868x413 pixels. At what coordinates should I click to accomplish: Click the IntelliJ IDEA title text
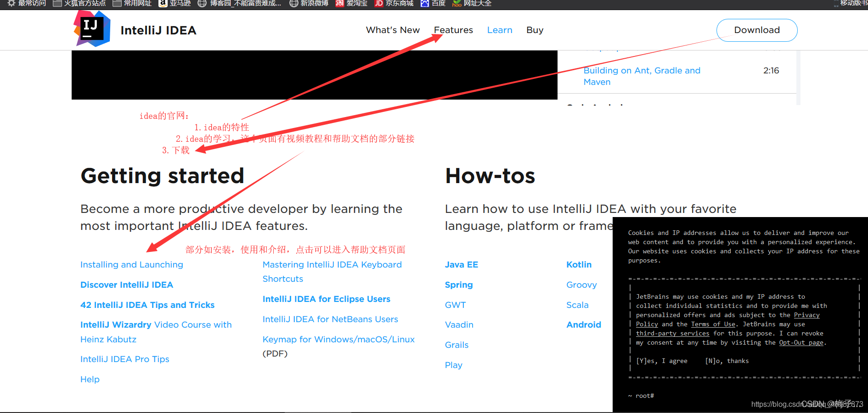(158, 30)
